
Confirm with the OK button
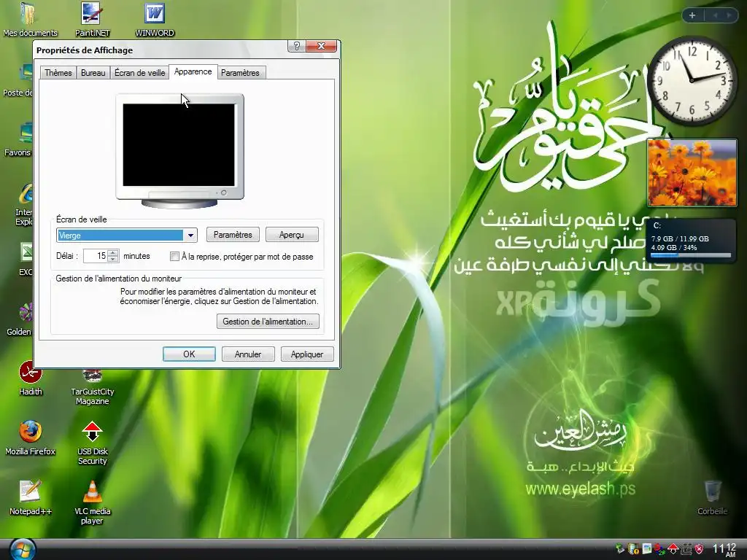pyautogui.click(x=189, y=354)
